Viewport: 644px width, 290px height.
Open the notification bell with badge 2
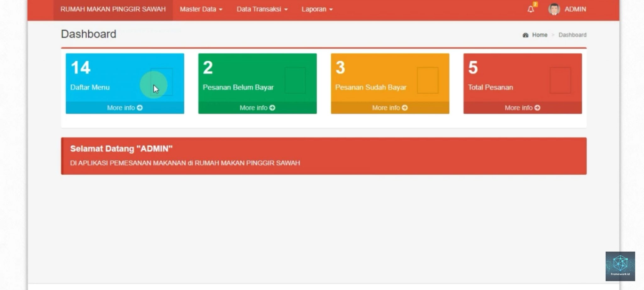(531, 9)
